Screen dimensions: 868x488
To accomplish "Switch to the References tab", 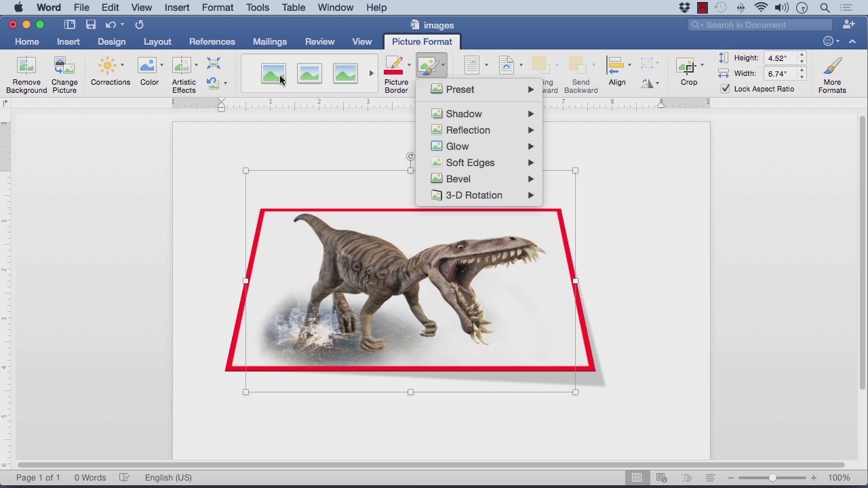I will [x=212, y=41].
